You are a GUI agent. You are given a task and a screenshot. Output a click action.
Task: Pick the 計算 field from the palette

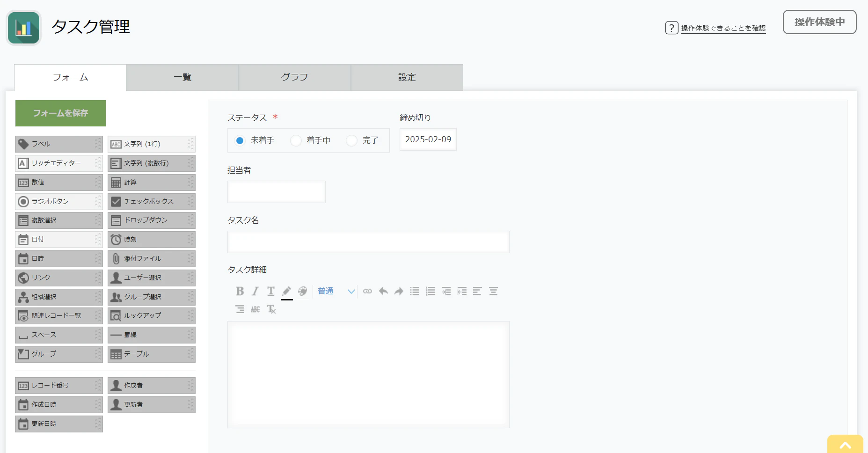tap(152, 183)
